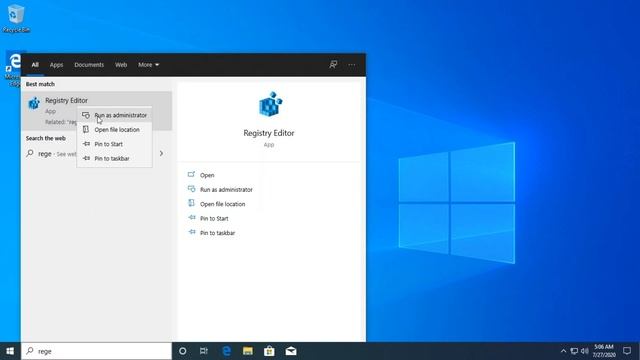Click Open file location in preview pane
This screenshot has height=360, width=640.
222,204
